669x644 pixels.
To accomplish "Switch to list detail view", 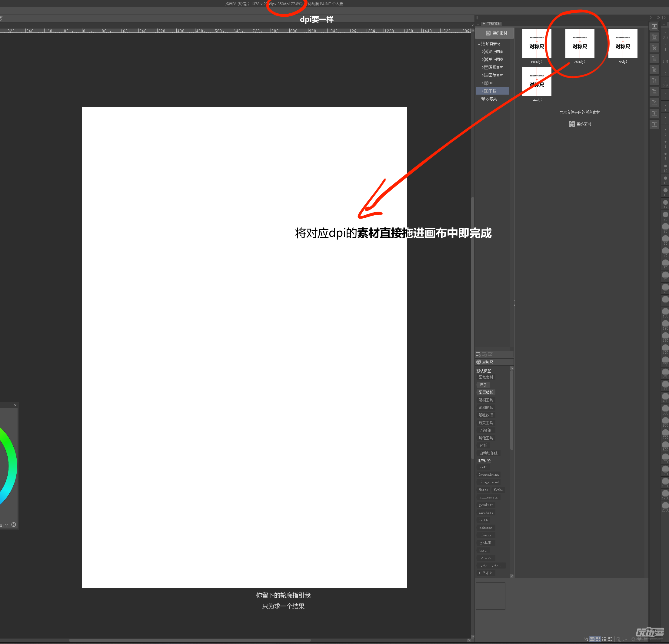I will click(x=610, y=639).
